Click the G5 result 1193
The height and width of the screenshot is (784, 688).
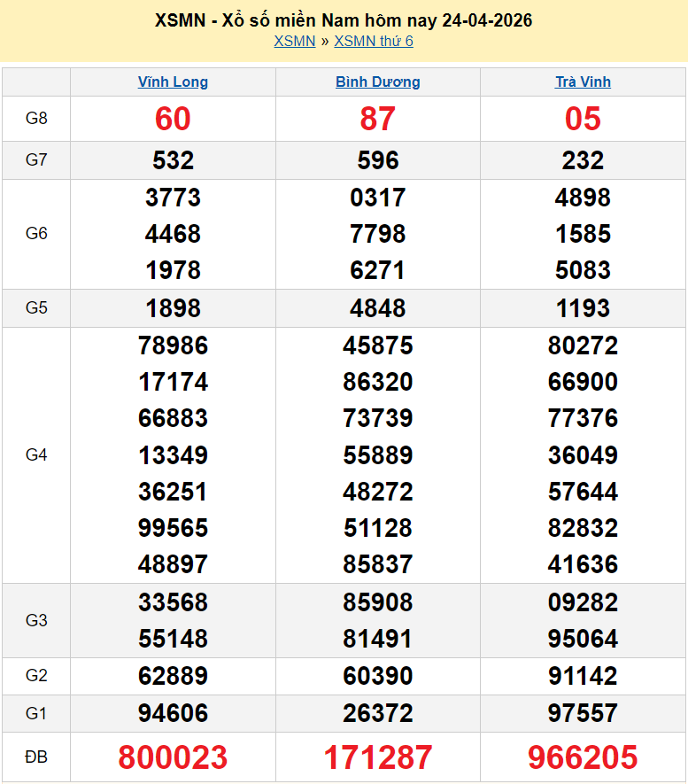(583, 308)
